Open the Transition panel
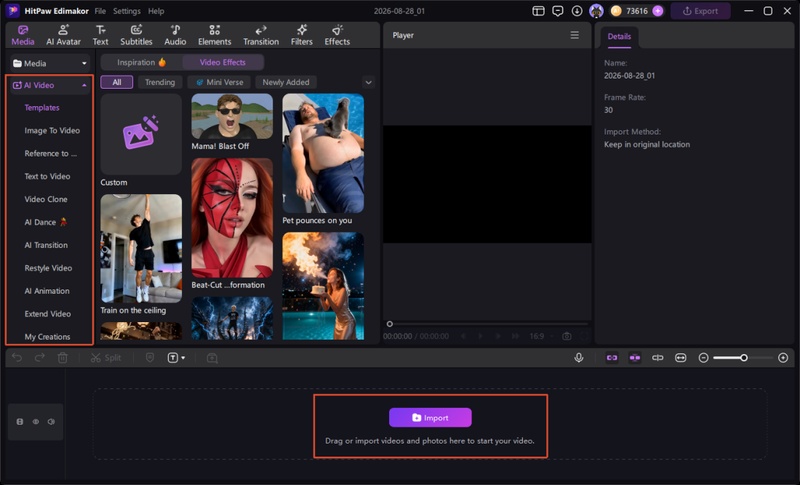This screenshot has height=485, width=800. 261,35
